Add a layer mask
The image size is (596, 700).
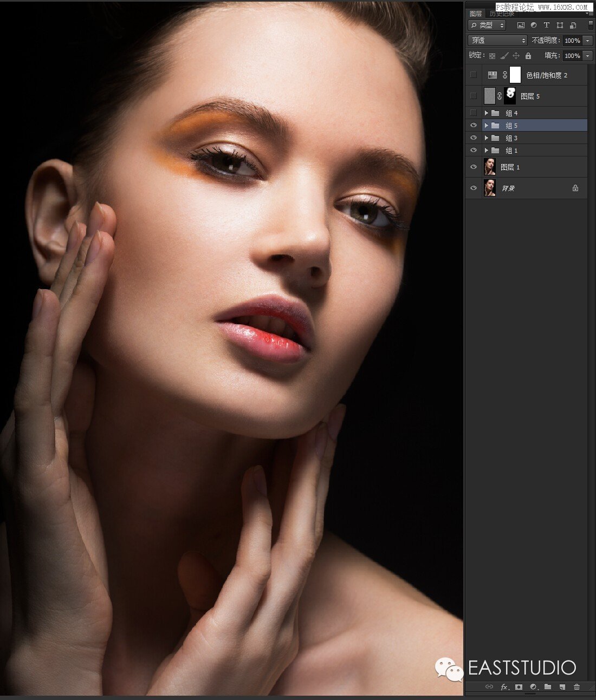tap(519, 686)
